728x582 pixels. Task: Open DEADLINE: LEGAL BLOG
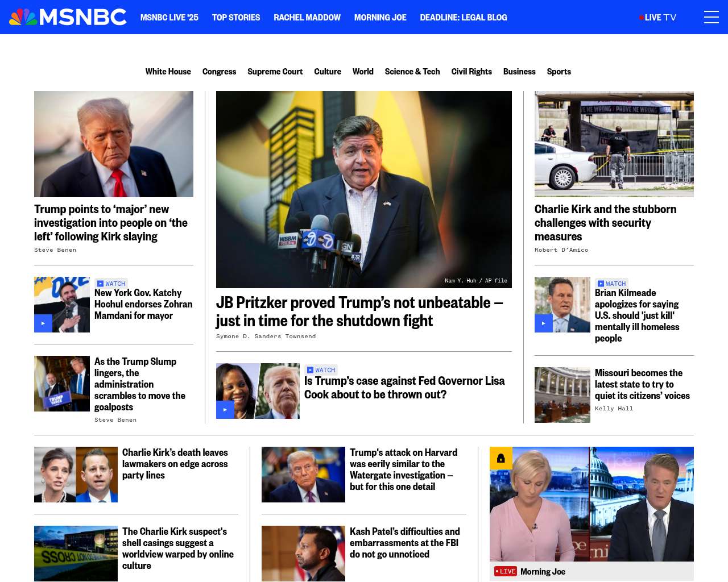pos(464,18)
